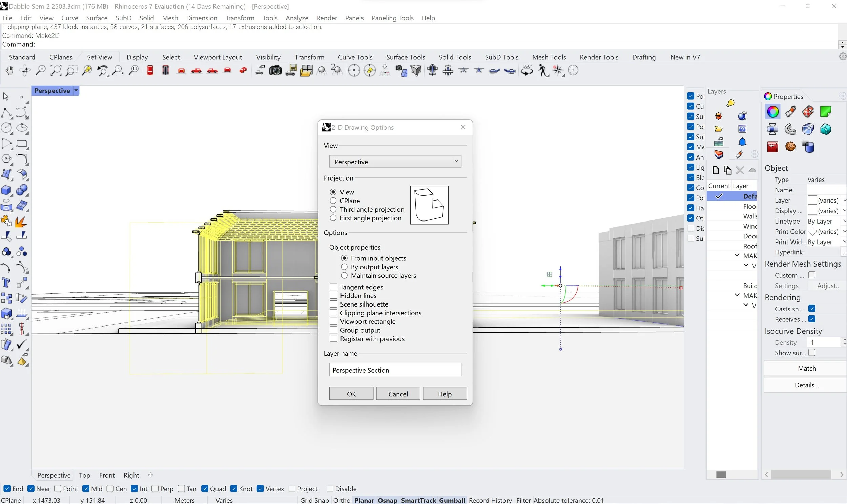847x504 pixels.
Task: Select the Pan view hand tool
Action: pyautogui.click(x=9, y=71)
